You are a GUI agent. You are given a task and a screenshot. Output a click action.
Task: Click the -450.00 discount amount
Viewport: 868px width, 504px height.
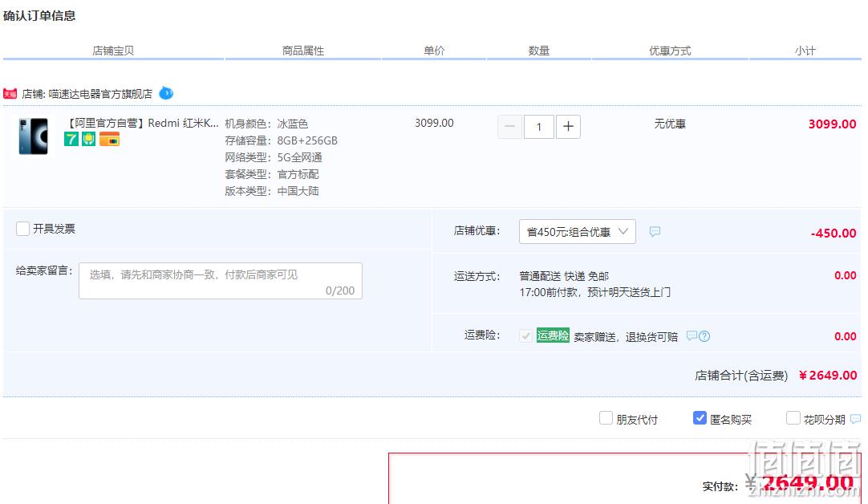pyautogui.click(x=834, y=234)
